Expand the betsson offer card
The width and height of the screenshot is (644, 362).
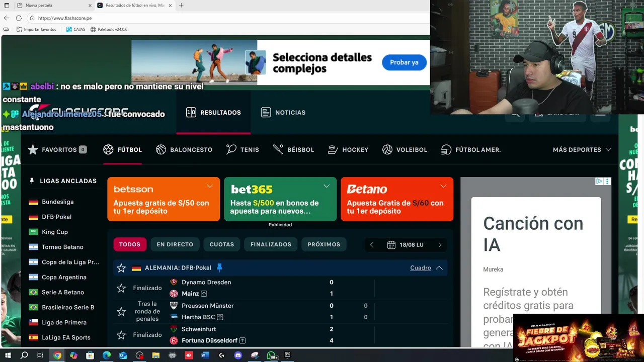[x=210, y=186]
